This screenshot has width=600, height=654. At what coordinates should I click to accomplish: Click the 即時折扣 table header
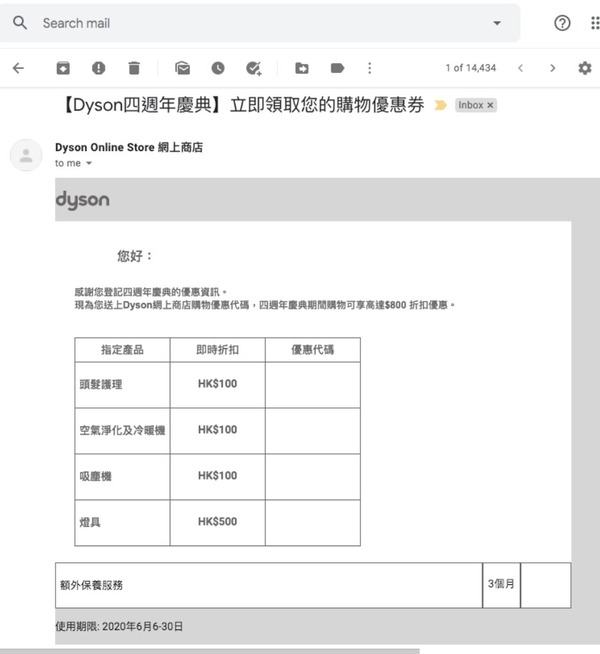click(217, 350)
